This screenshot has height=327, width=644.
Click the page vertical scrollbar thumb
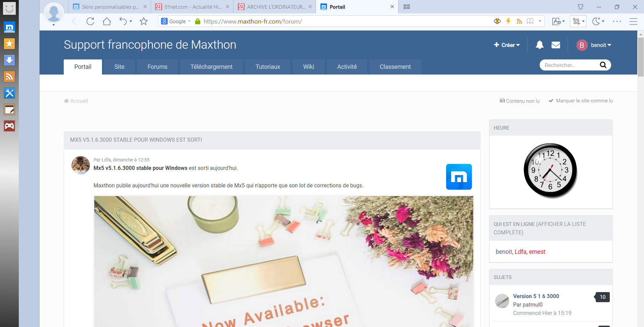click(641, 57)
